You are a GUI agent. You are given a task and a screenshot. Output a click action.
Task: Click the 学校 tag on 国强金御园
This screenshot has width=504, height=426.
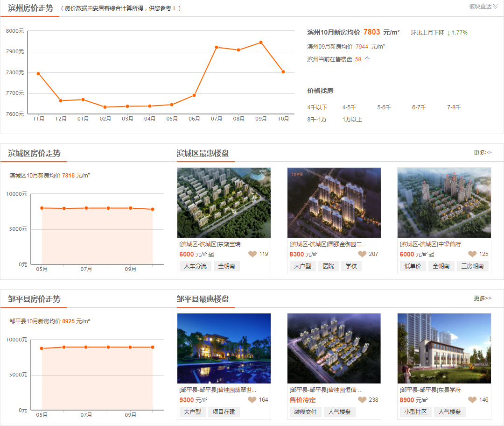351,266
